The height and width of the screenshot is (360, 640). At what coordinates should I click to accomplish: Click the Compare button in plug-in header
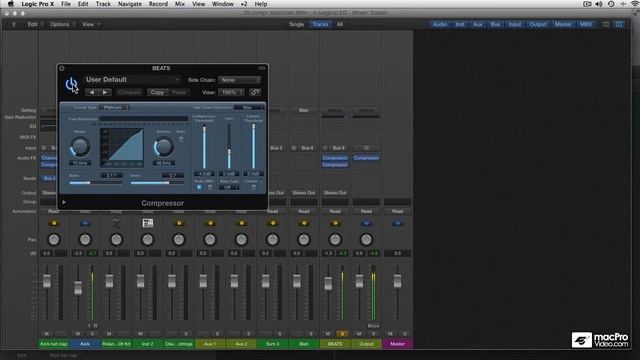pos(129,93)
